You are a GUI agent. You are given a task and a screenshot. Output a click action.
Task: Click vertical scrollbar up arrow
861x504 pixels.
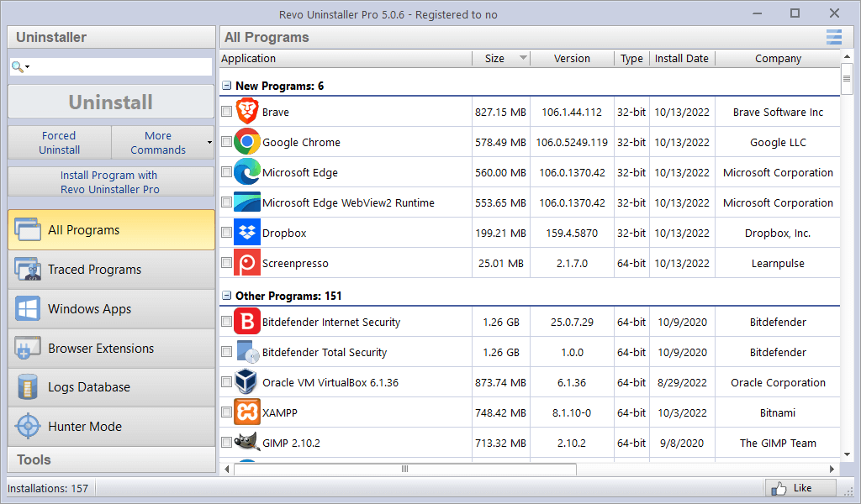point(847,56)
